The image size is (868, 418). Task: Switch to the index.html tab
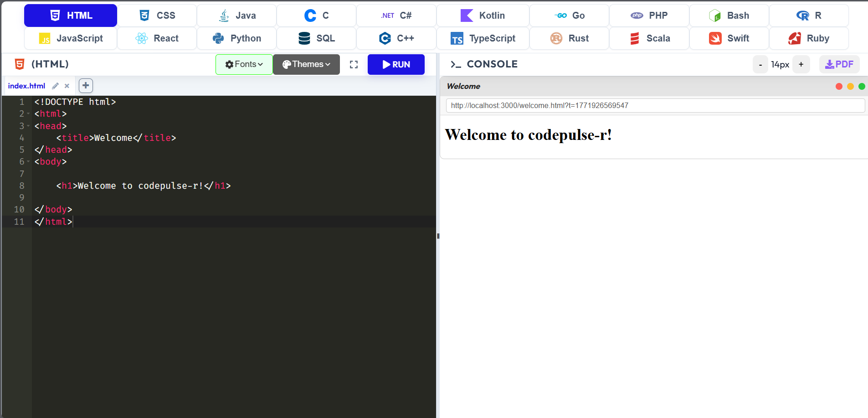tap(26, 86)
